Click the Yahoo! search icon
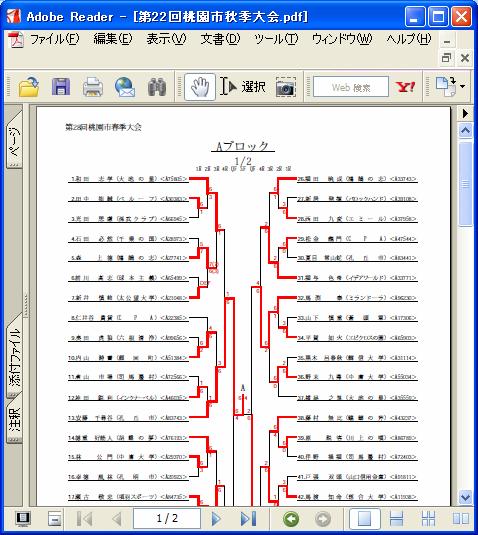Screen dimensions: 478x535 (405, 87)
